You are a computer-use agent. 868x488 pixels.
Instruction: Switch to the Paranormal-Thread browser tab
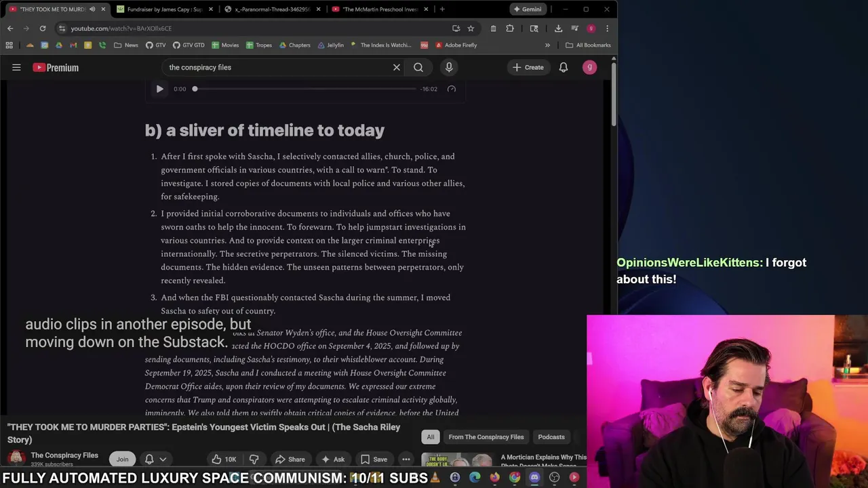coord(271,9)
